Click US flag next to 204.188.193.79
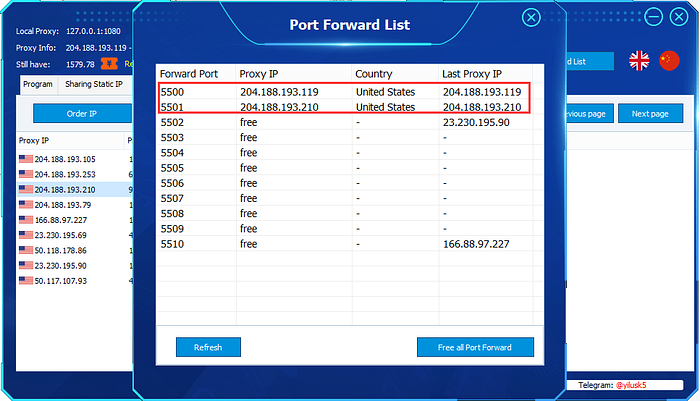 point(26,205)
